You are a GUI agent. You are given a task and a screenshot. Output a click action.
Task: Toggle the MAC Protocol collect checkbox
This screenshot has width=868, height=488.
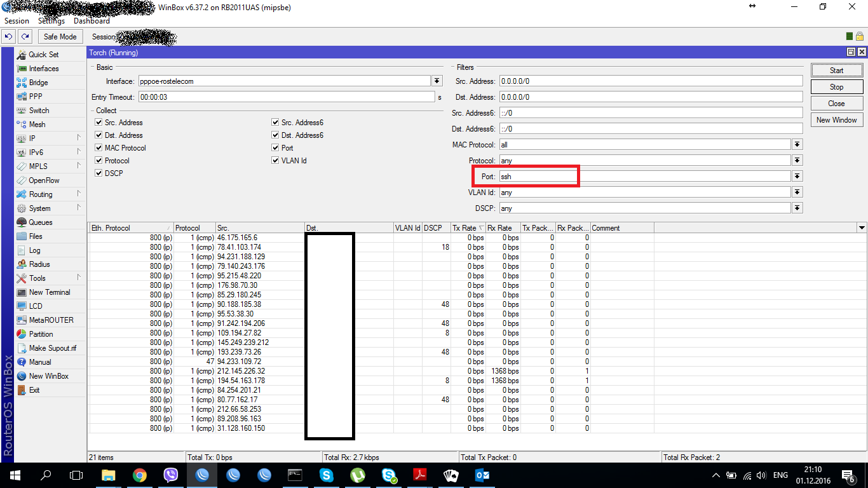click(x=98, y=148)
